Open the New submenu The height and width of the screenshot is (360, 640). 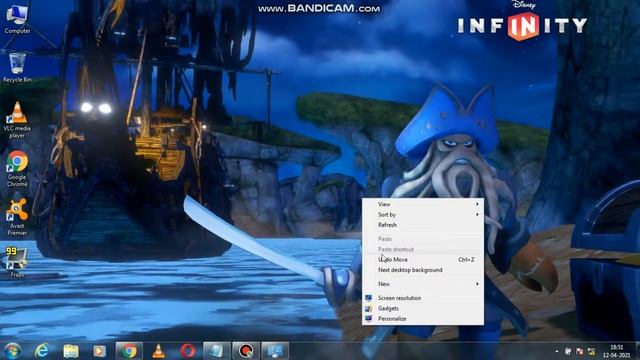coord(423,284)
